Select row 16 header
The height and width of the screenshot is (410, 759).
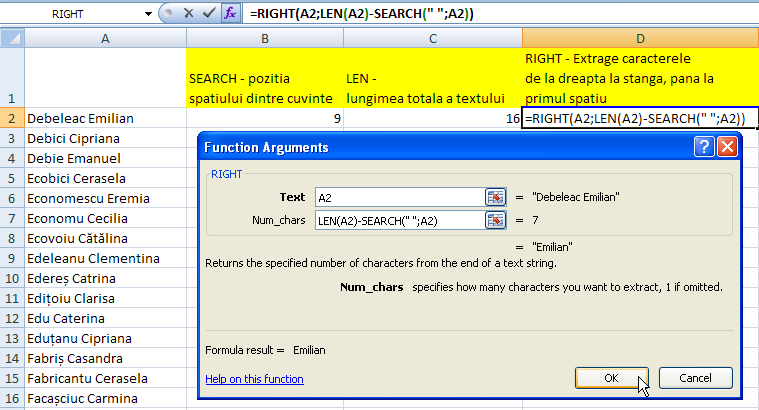click(x=12, y=398)
